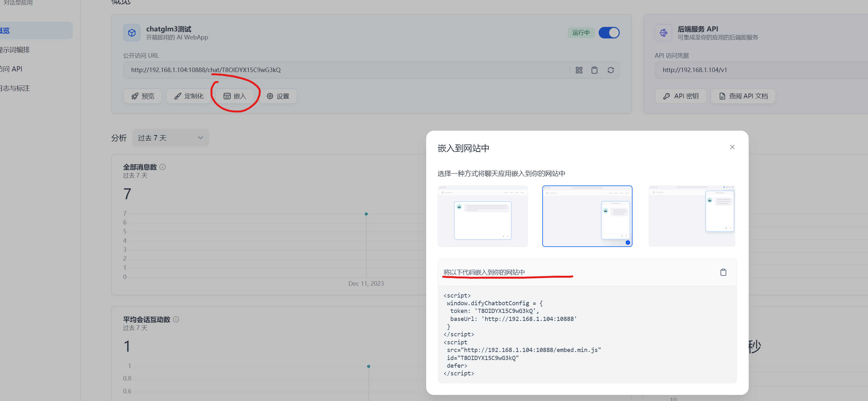Screen dimensions: 868x401
Task: Click info icon next to 全部消息数
Action: pyautogui.click(x=163, y=167)
